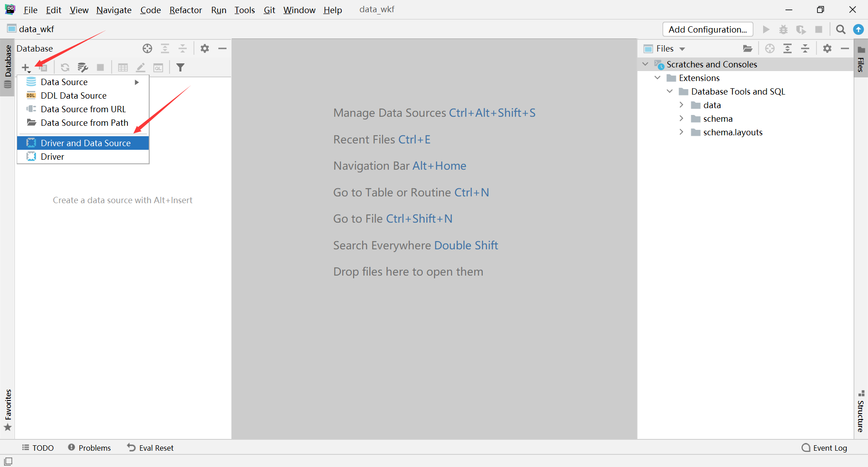Select Driver and Data Source option

83,143
